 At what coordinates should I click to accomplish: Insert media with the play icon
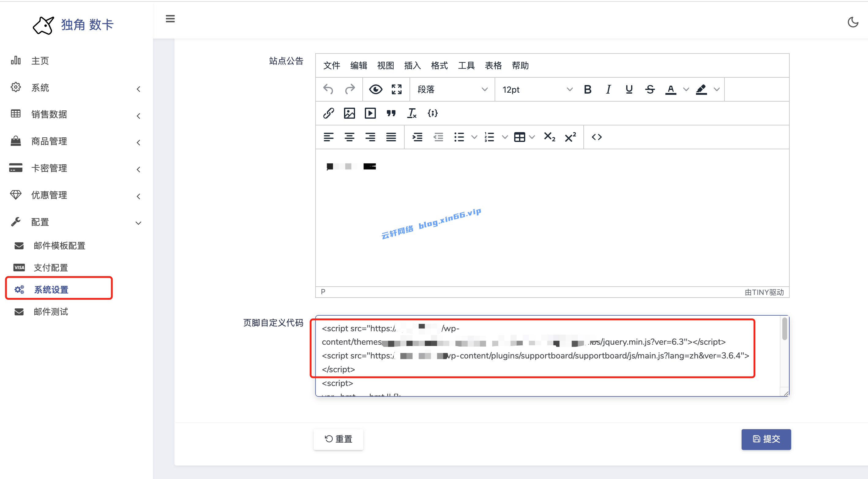[370, 113]
